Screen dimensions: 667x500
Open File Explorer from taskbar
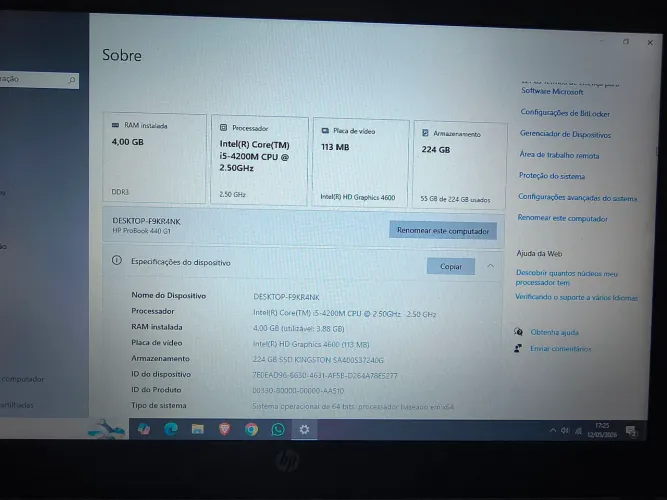point(197,429)
